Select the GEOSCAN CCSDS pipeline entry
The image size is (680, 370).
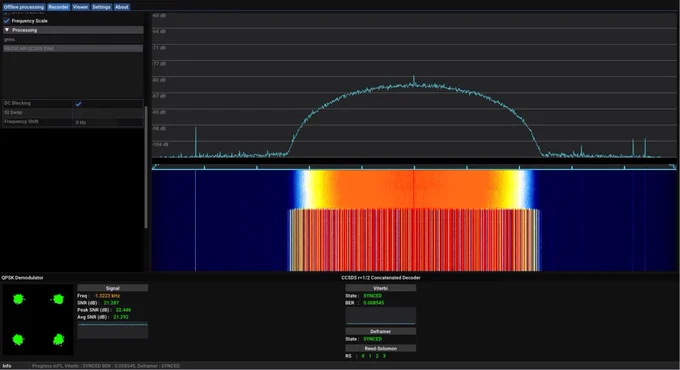point(73,49)
